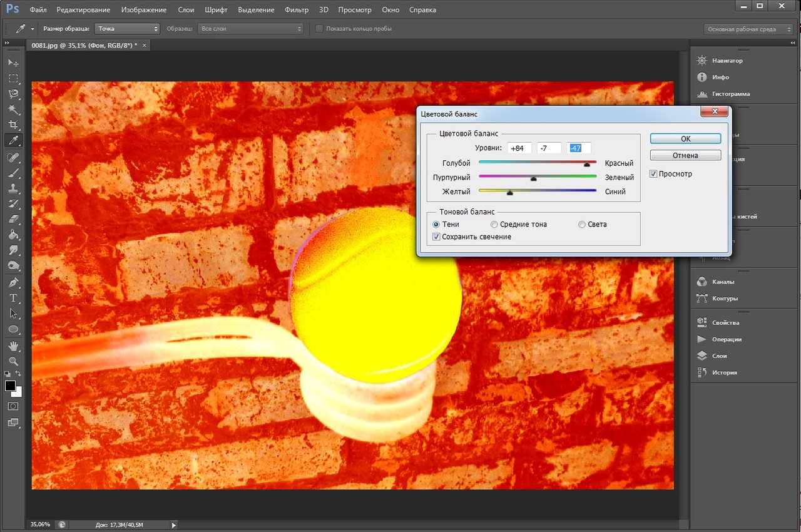Select the Pen tool

(13, 282)
